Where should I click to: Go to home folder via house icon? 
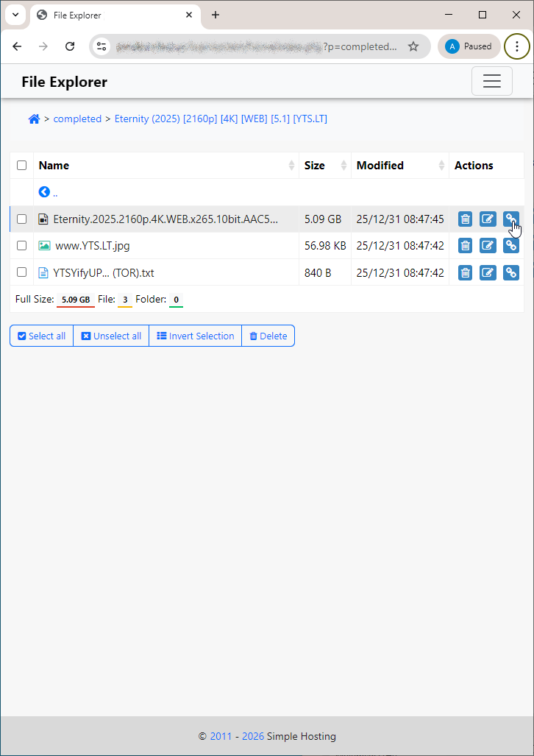34,119
